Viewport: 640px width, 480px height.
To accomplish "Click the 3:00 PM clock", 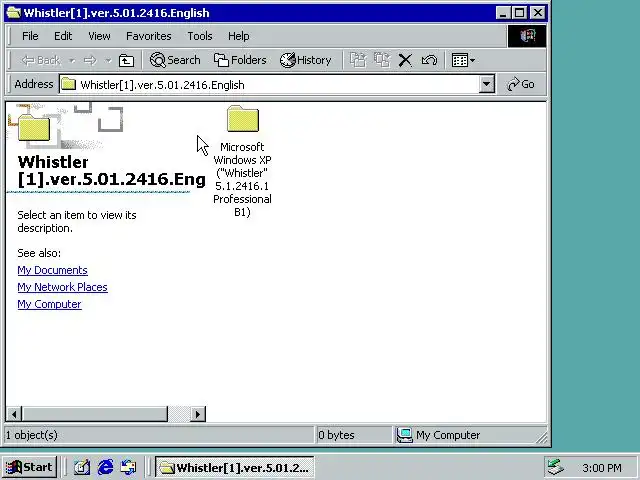I will (x=602, y=468).
